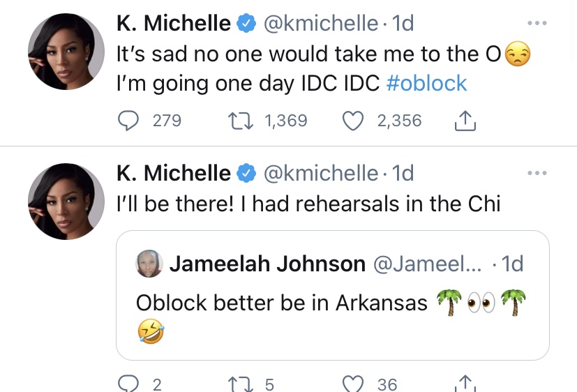577x392 pixels.
Task: Share the #oblock tweet
Action: (x=463, y=122)
